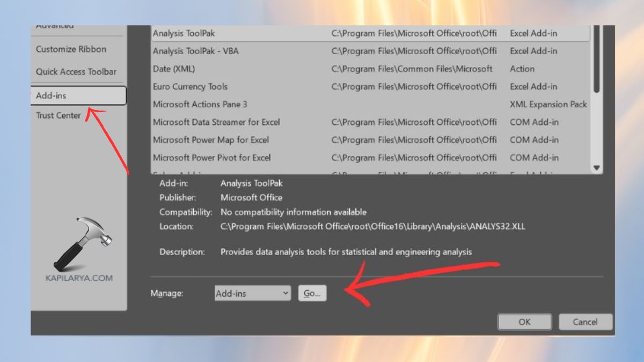Viewport: 644px width, 362px height.
Task: Open the Manage dropdown list
Action: tap(252, 293)
